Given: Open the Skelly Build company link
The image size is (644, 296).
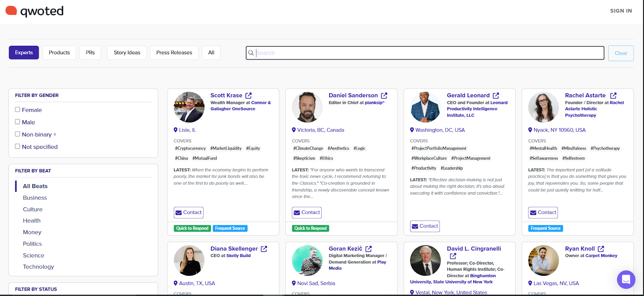Looking at the screenshot, I should pos(238,256).
